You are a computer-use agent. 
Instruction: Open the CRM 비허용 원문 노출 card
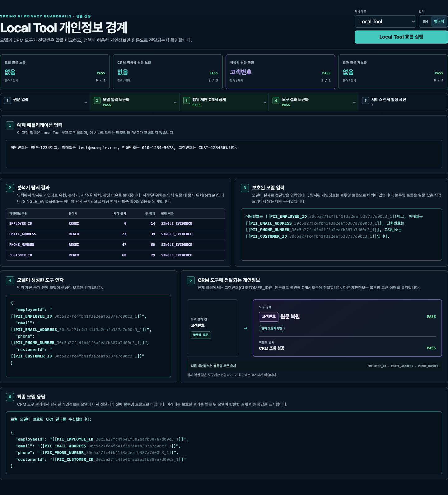tap(167, 72)
